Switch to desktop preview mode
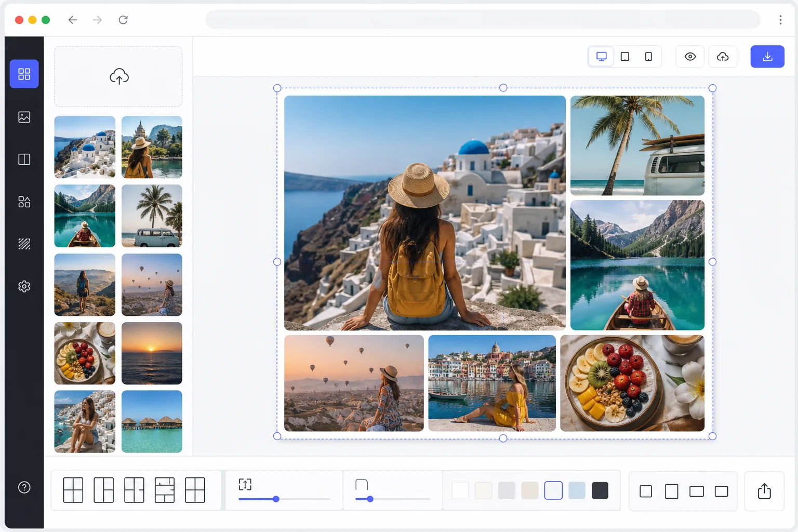The height and width of the screenshot is (532, 798). click(601, 57)
